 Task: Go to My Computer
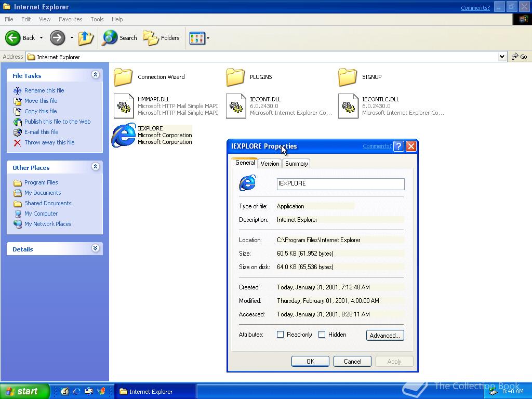point(41,214)
